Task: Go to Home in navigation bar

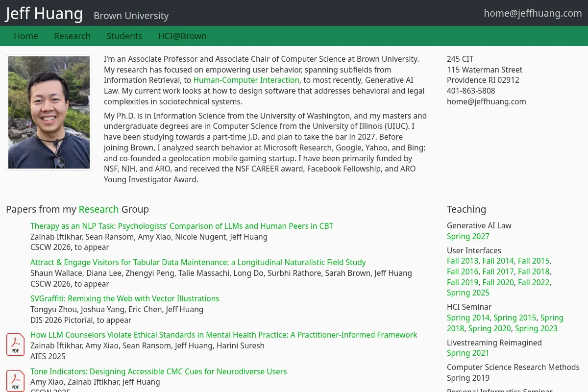Action: [x=26, y=36]
